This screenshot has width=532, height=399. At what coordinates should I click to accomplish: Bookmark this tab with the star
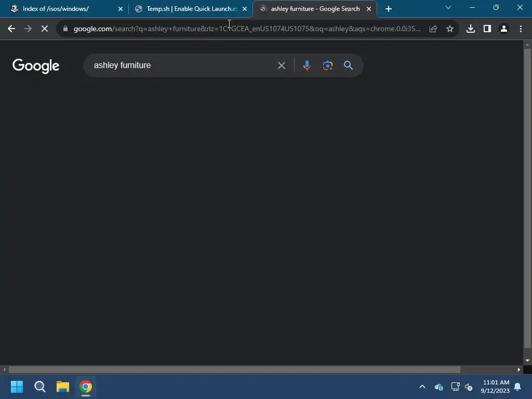point(450,29)
